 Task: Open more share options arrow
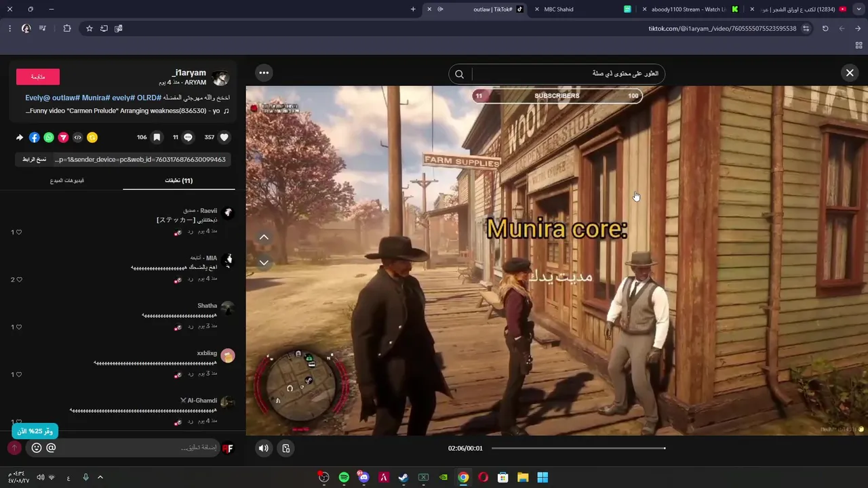(x=20, y=138)
